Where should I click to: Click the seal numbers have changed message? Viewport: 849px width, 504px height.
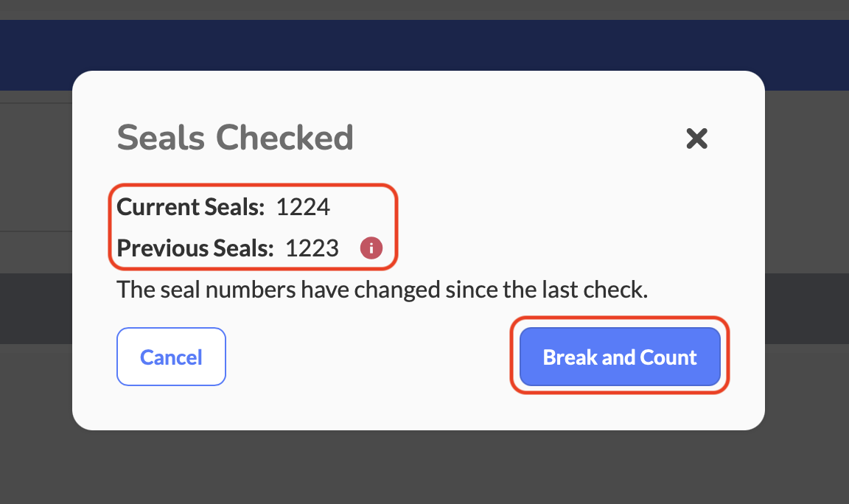coord(382,290)
